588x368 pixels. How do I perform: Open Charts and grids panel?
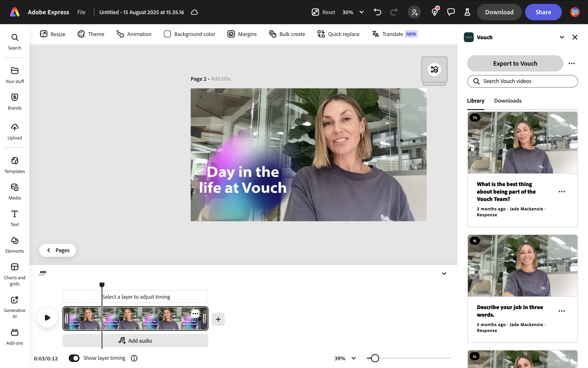[x=14, y=275]
